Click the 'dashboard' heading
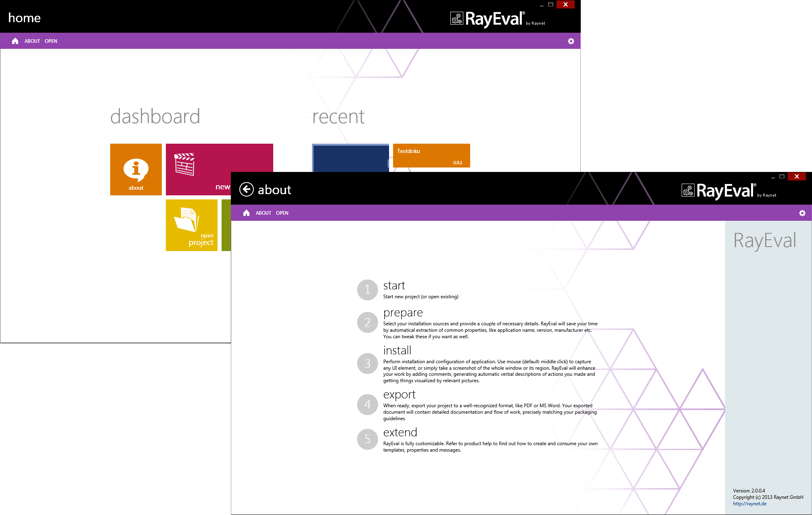Screen dimensions: 812x515 (x=155, y=117)
